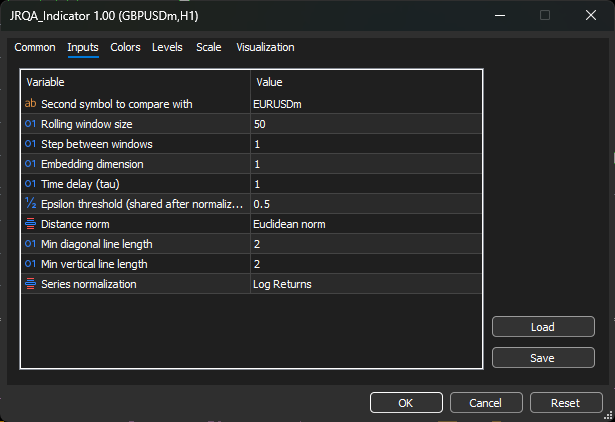Load a preset with the Load button
615x422 pixels.
coord(543,327)
